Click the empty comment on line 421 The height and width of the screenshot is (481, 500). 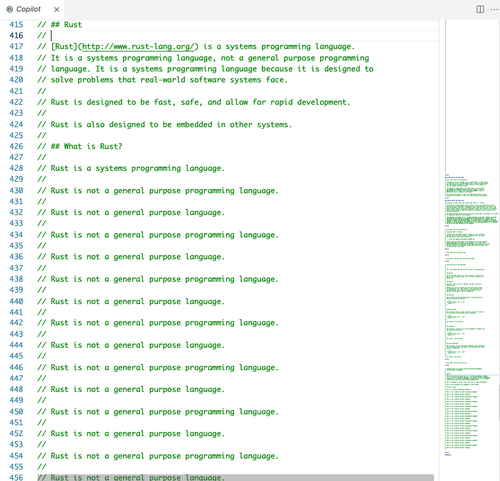[x=42, y=91]
